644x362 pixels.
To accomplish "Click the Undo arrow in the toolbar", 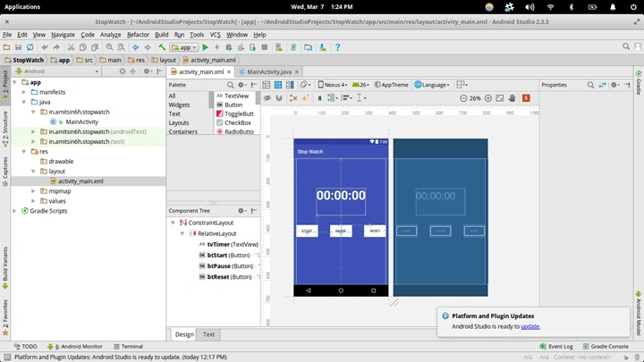I will pos(45,47).
